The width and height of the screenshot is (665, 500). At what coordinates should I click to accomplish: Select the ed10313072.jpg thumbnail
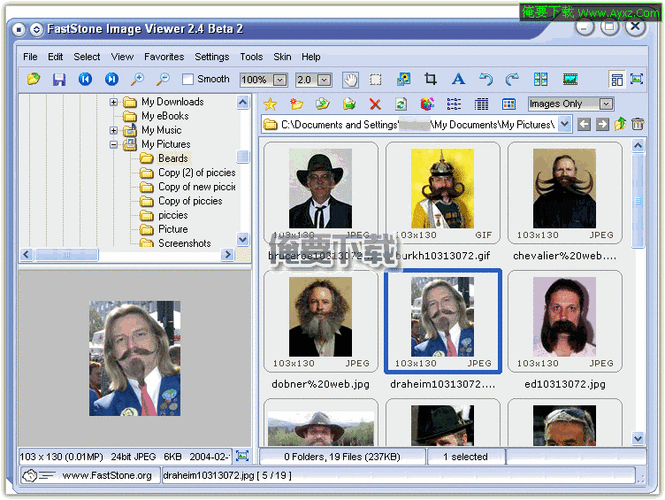[x=564, y=321]
